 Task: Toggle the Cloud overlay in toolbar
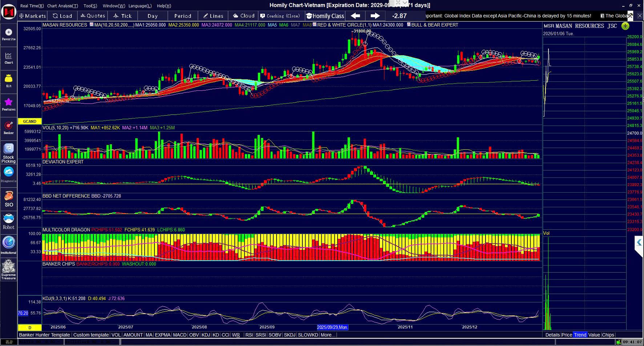click(243, 16)
